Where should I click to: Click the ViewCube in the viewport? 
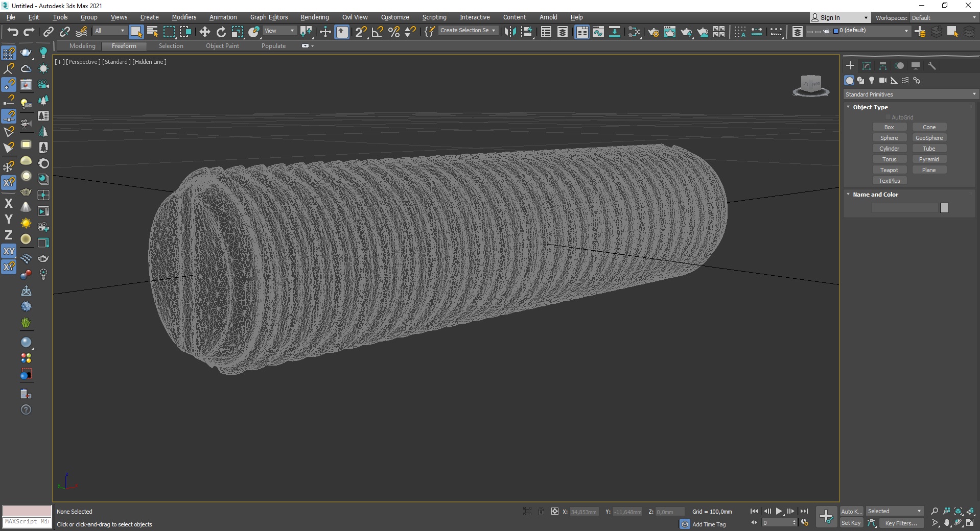pos(811,85)
